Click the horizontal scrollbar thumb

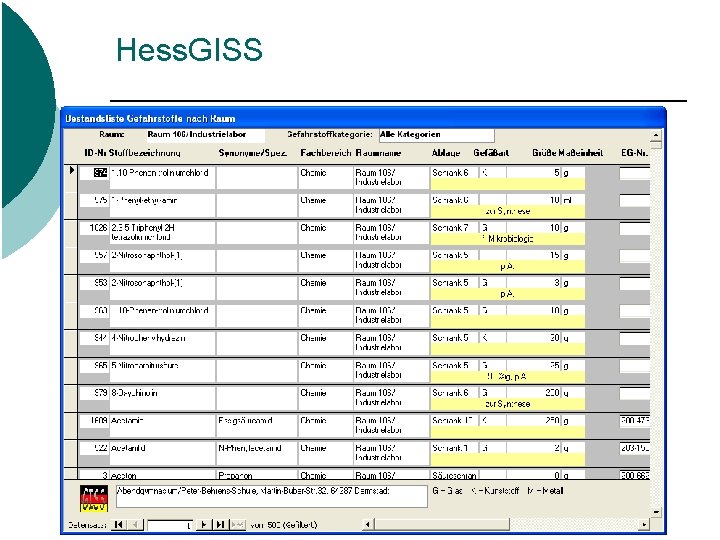441,524
